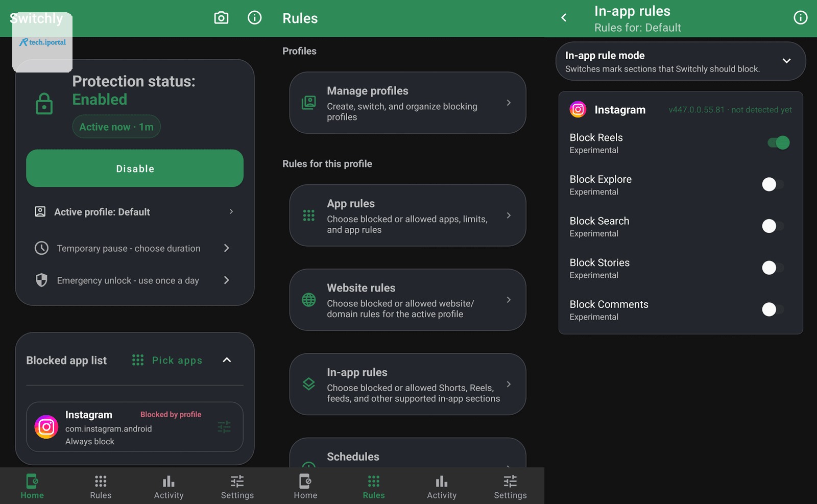Click the Block Search label text
The height and width of the screenshot is (504, 817).
tap(599, 221)
